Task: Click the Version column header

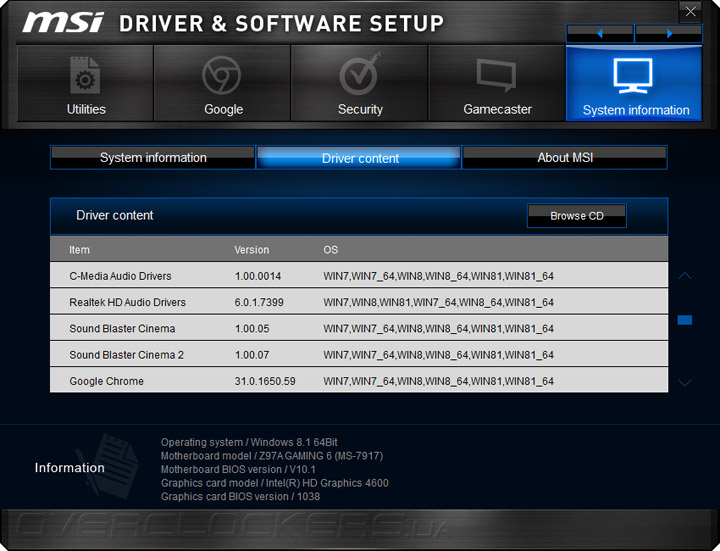Action: (x=252, y=250)
